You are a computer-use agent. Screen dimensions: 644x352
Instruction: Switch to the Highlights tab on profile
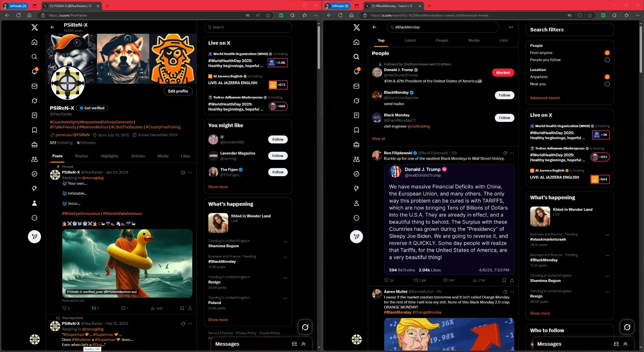109,156
